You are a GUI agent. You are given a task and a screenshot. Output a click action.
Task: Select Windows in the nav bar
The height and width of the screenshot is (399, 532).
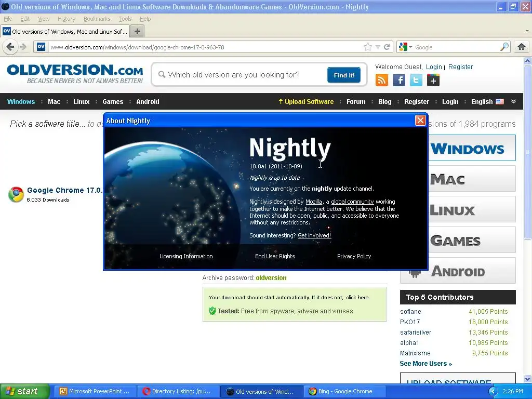point(21,101)
